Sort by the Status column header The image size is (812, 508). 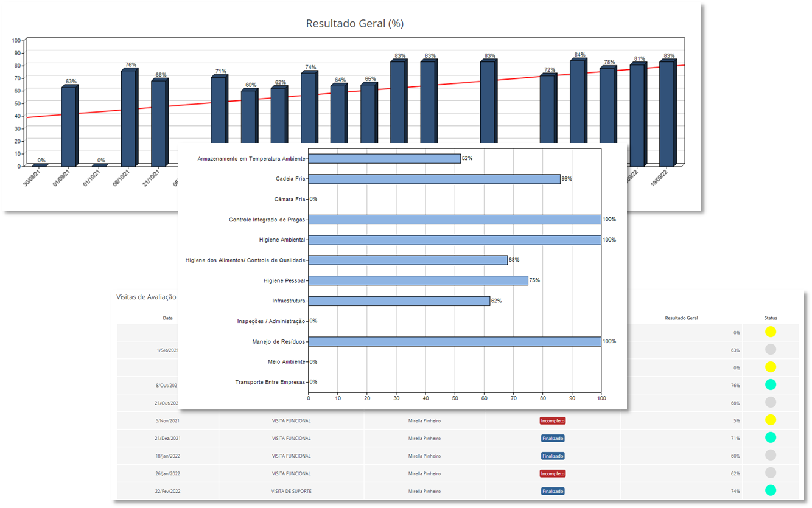pos(771,318)
